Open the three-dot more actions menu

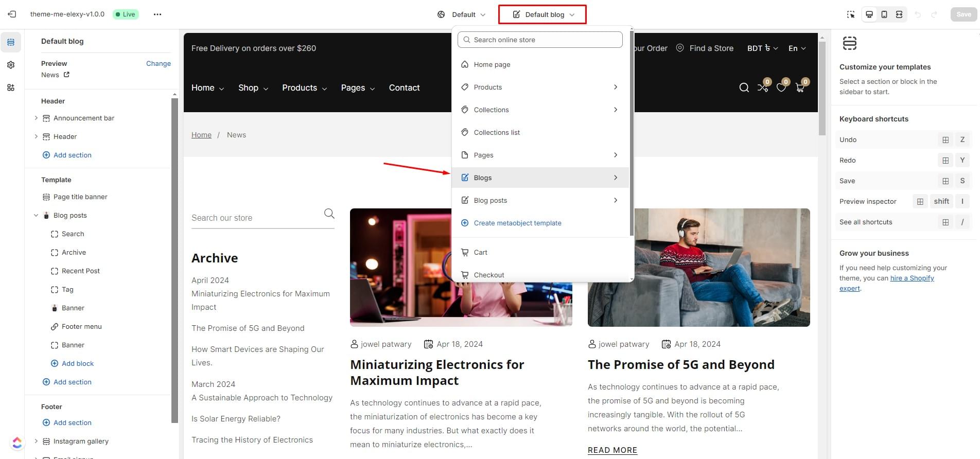click(x=157, y=14)
